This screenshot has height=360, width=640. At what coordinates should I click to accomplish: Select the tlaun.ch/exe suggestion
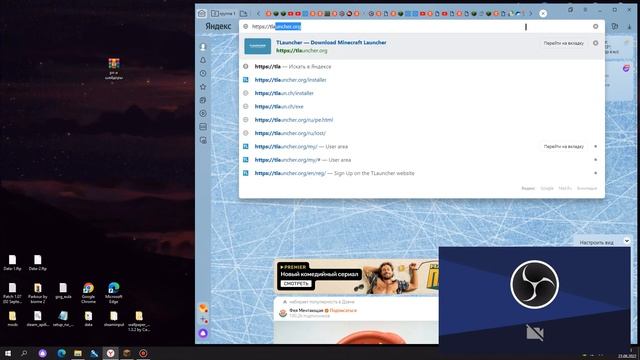[422, 107]
